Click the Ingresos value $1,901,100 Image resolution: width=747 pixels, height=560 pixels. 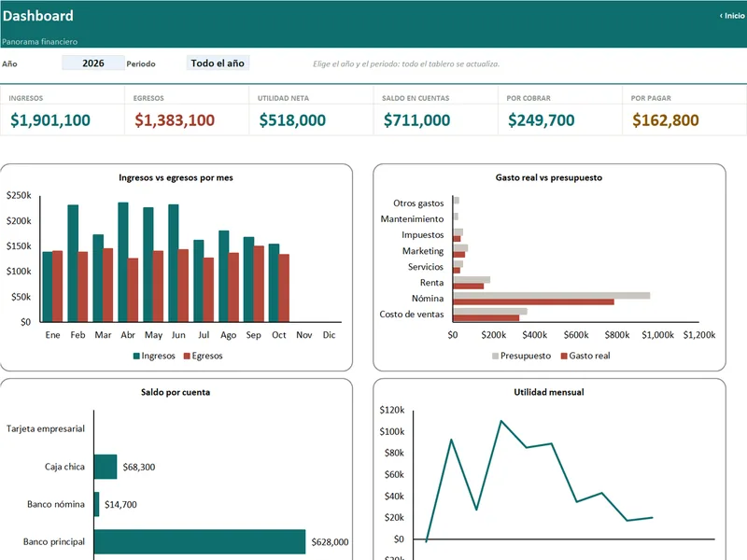50,120
